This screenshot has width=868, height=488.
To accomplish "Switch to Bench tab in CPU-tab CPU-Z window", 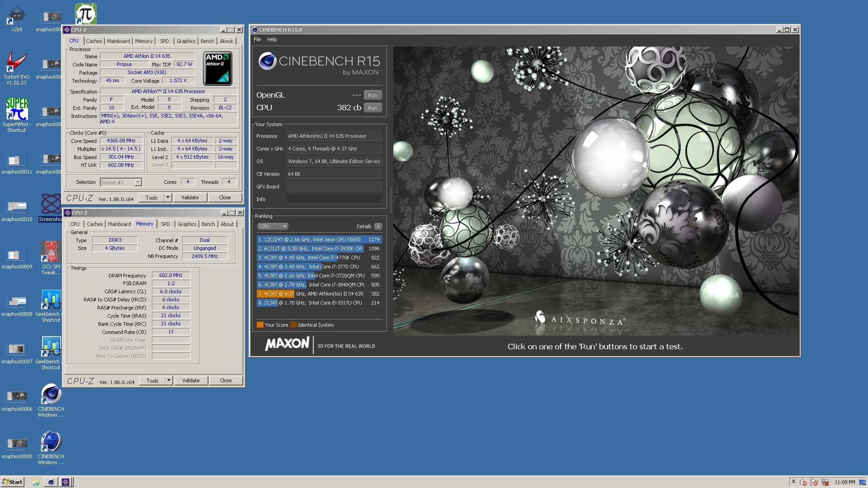I will 208,41.
